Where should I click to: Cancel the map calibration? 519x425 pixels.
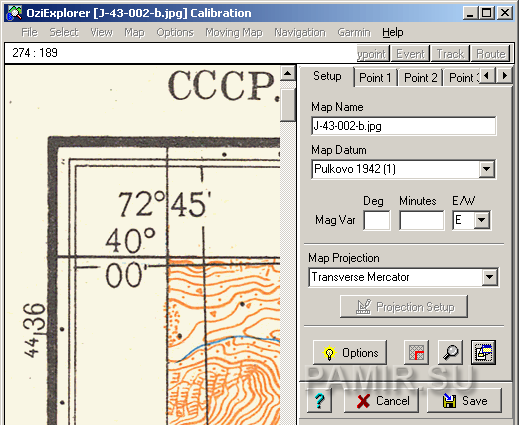[x=381, y=400]
